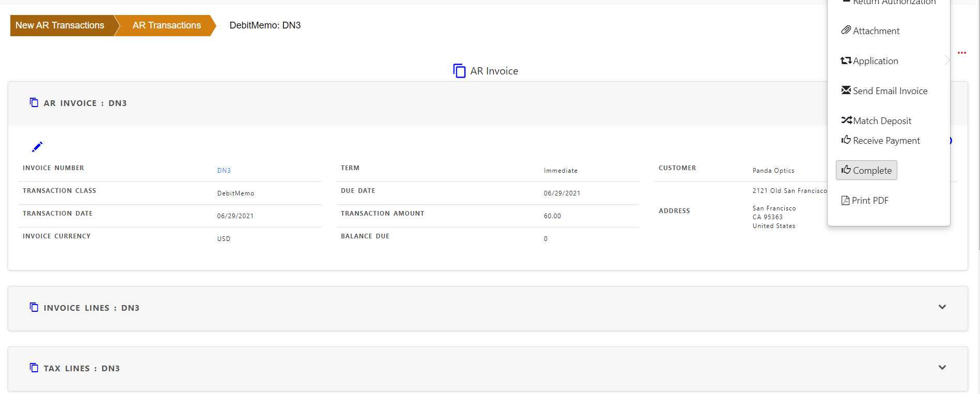Select Send Email Invoice option
Image resolution: width=980 pixels, height=394 pixels.
tap(890, 91)
